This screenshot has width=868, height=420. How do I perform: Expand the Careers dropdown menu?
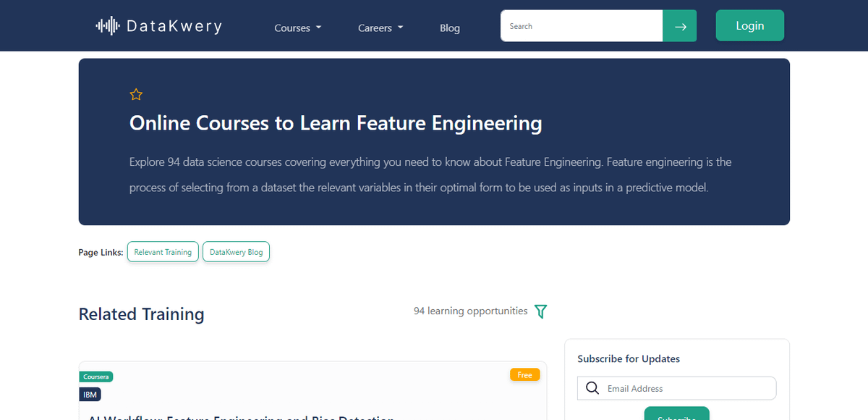point(380,28)
